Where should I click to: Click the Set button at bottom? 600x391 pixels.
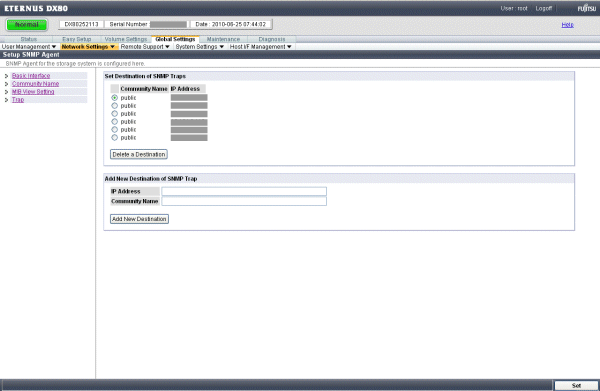576,385
